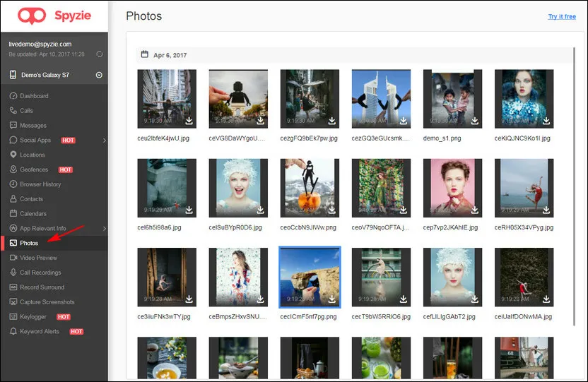The width and height of the screenshot is (588, 382).
Task: Open the Dashboard menu item
Action: (34, 96)
